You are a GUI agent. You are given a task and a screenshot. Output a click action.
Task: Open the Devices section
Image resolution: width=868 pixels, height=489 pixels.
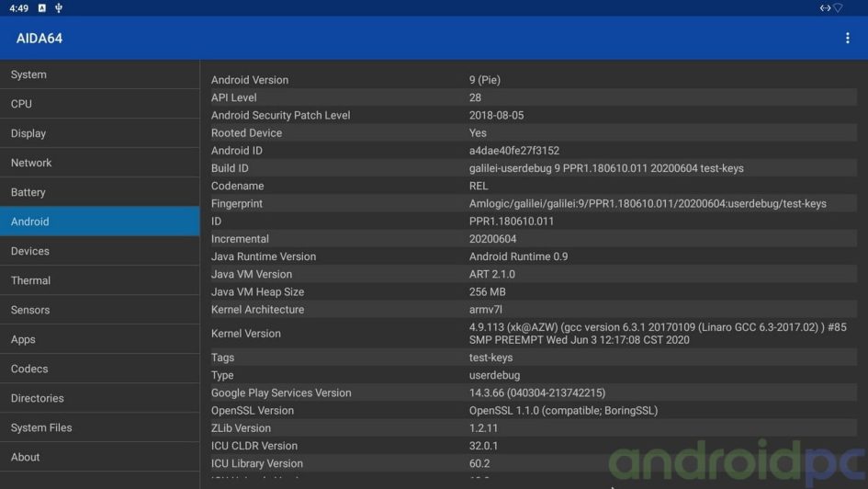pos(99,251)
